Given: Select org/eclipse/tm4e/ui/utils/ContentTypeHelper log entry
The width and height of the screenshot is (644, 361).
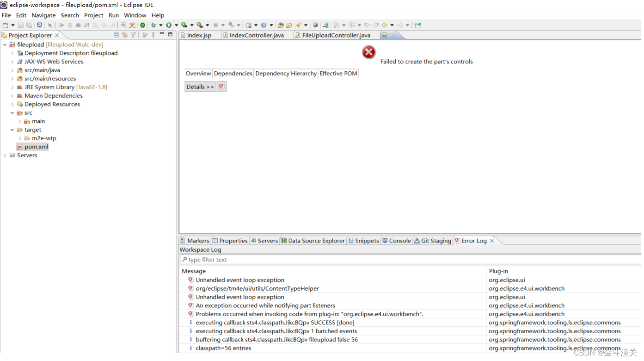Looking at the screenshot, I should [x=257, y=289].
